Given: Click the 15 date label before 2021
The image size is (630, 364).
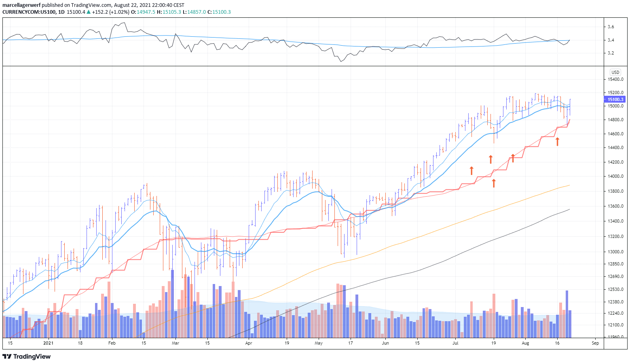Looking at the screenshot, I should coord(10,343).
